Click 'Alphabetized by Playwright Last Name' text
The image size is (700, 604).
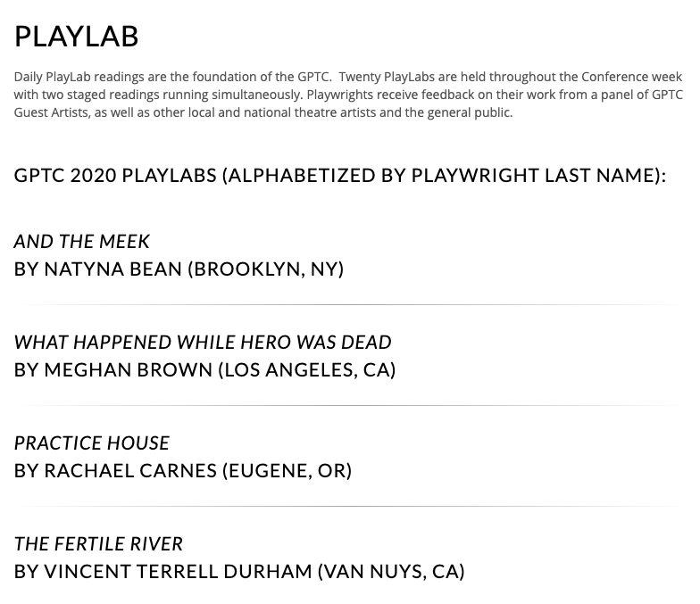(x=441, y=175)
